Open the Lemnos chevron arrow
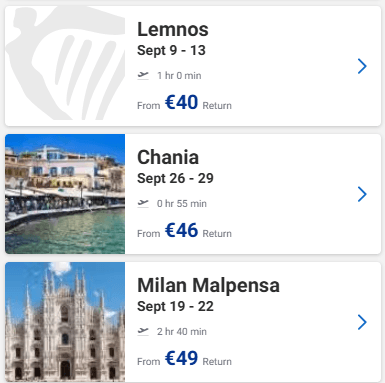Image resolution: width=385 pixels, height=383 pixels. click(362, 66)
